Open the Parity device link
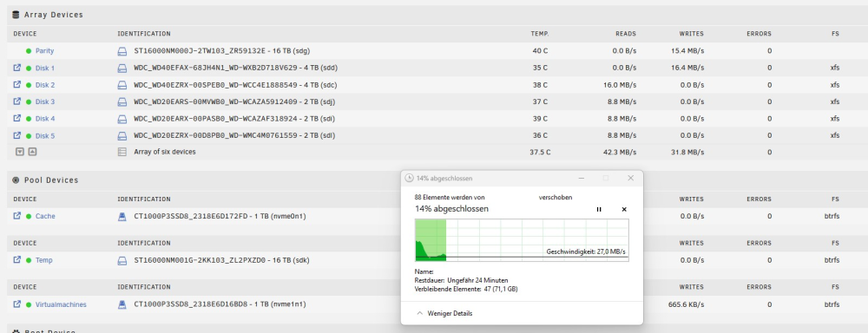868x333 pixels. [x=45, y=51]
